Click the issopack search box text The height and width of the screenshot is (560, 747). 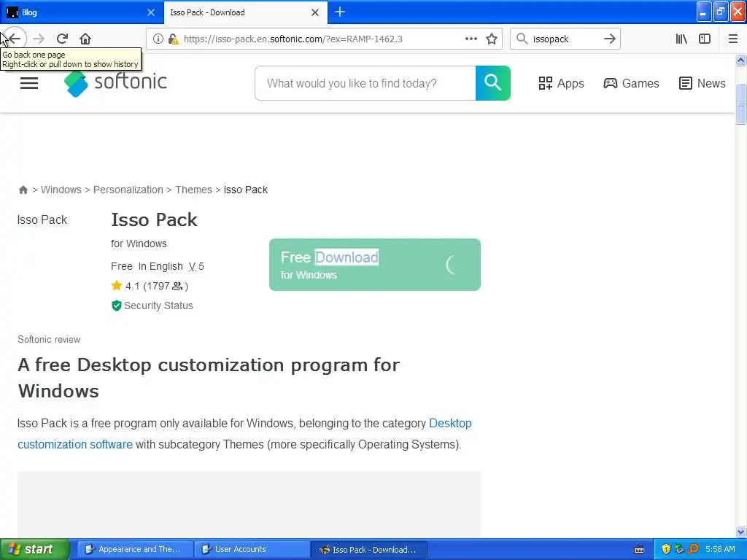click(551, 39)
